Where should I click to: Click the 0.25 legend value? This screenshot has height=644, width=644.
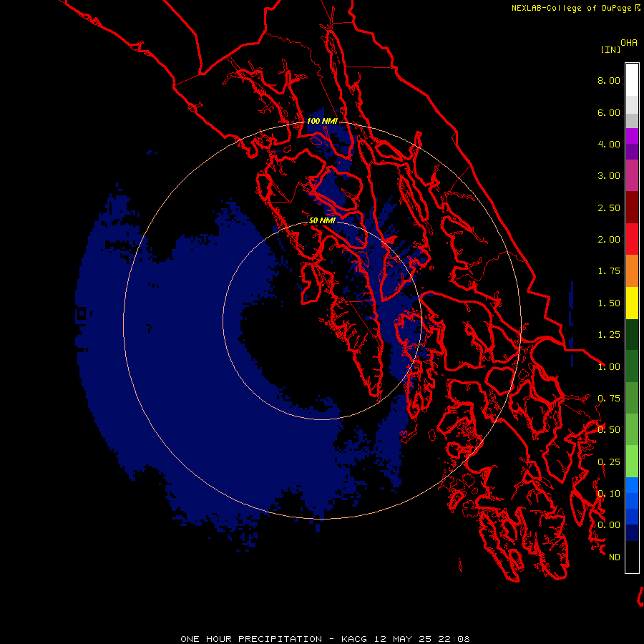[609, 462]
